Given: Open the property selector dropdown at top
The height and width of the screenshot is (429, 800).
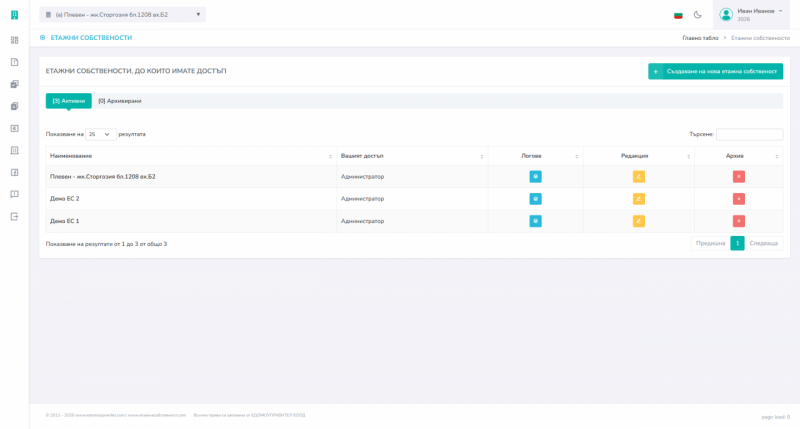Looking at the screenshot, I should coord(122,15).
